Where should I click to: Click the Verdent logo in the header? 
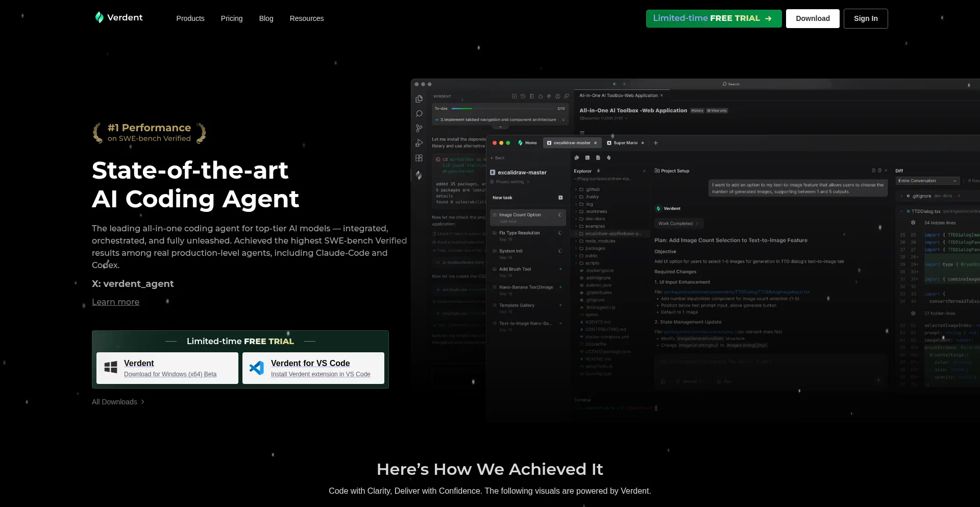pyautogui.click(x=119, y=18)
